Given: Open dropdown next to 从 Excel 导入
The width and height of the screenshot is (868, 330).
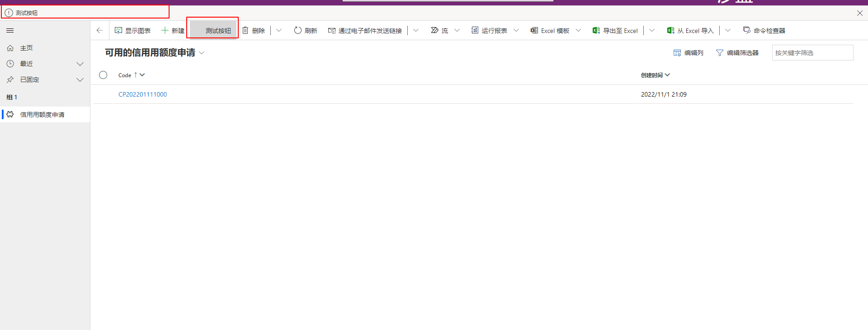Looking at the screenshot, I should coord(728,30).
